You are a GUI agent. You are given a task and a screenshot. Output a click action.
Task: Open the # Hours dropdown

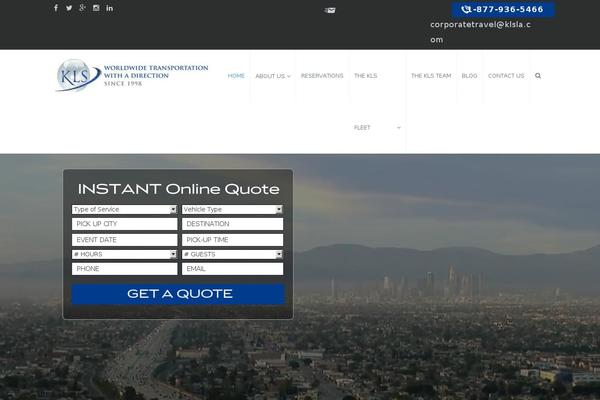(x=124, y=254)
